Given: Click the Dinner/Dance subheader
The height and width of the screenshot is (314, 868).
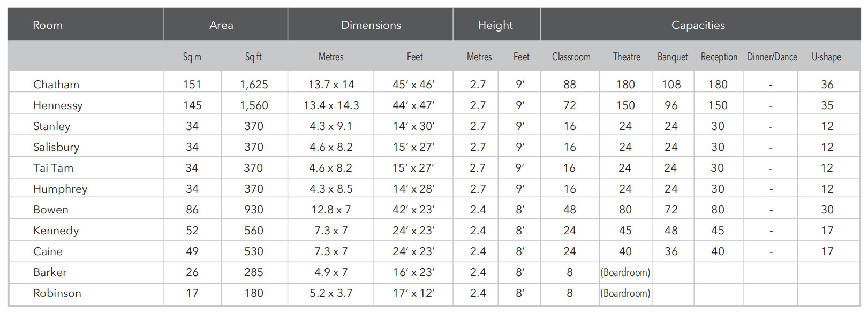Looking at the screenshot, I should [x=772, y=57].
